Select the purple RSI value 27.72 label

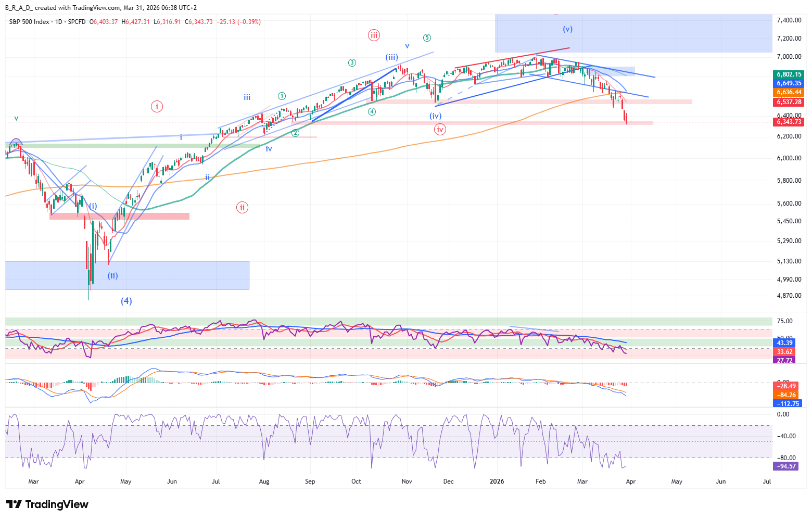click(784, 360)
